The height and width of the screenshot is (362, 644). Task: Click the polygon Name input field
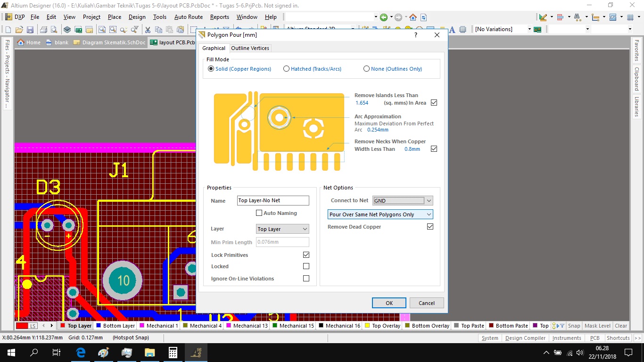pyautogui.click(x=273, y=201)
